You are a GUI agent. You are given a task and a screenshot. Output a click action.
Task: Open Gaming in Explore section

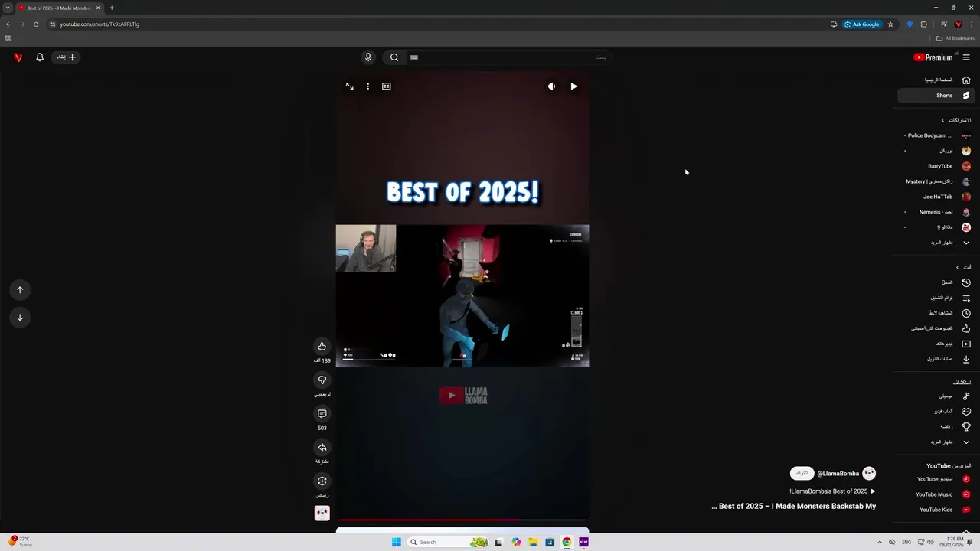click(x=936, y=412)
